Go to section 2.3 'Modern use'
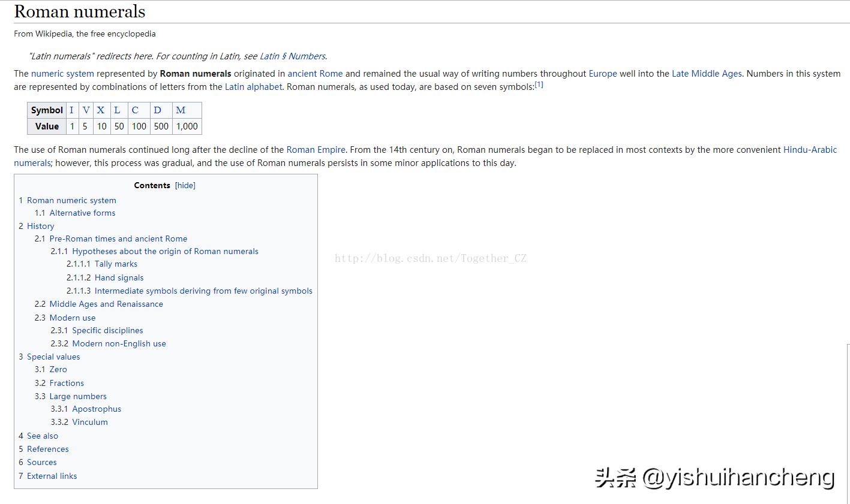Screen dimensions: 850x504 [x=73, y=318]
